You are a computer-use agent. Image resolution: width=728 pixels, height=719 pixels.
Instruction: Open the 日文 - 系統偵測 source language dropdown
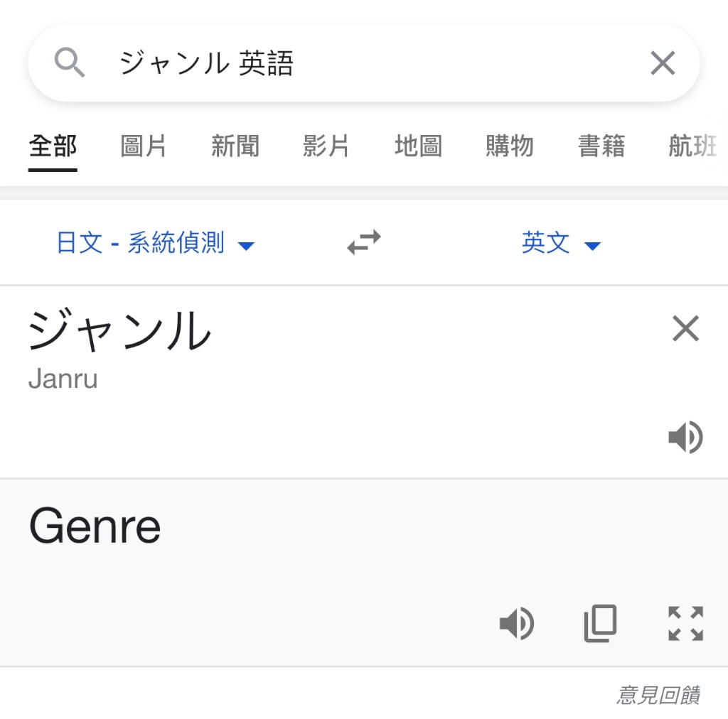point(156,242)
